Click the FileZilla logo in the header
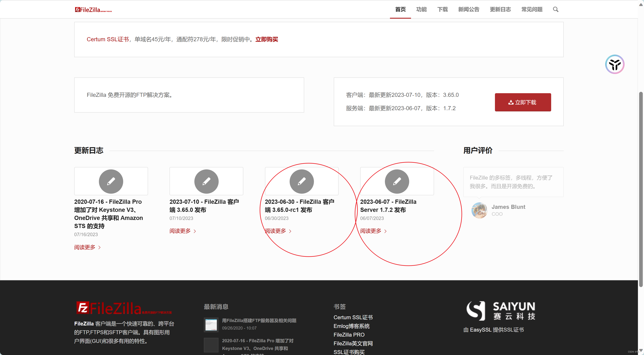Image resolution: width=644 pixels, height=355 pixels. point(93,10)
